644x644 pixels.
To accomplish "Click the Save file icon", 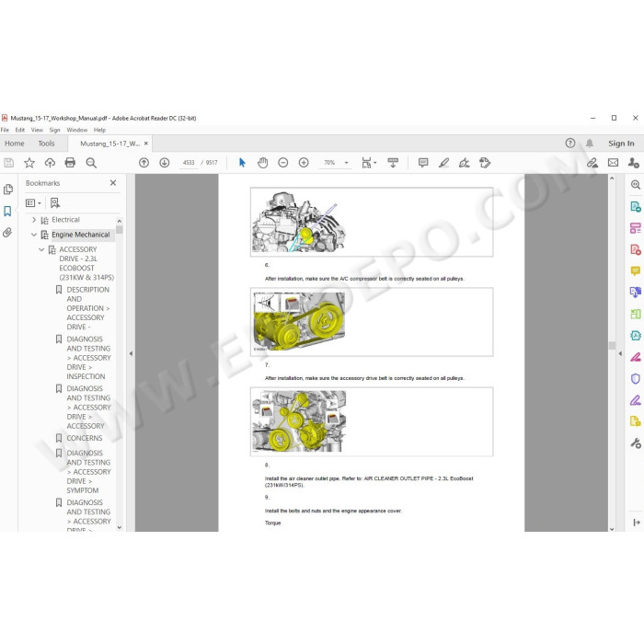I will pyautogui.click(x=8, y=163).
